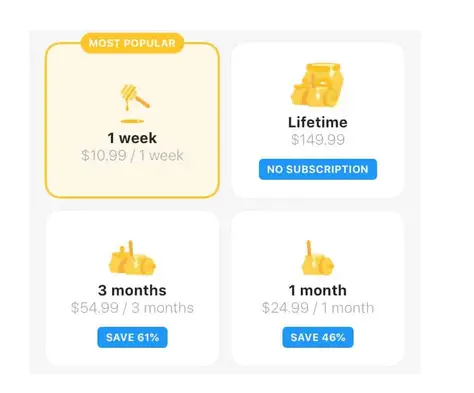Choose the 1 month plan card background

pyautogui.click(x=318, y=288)
